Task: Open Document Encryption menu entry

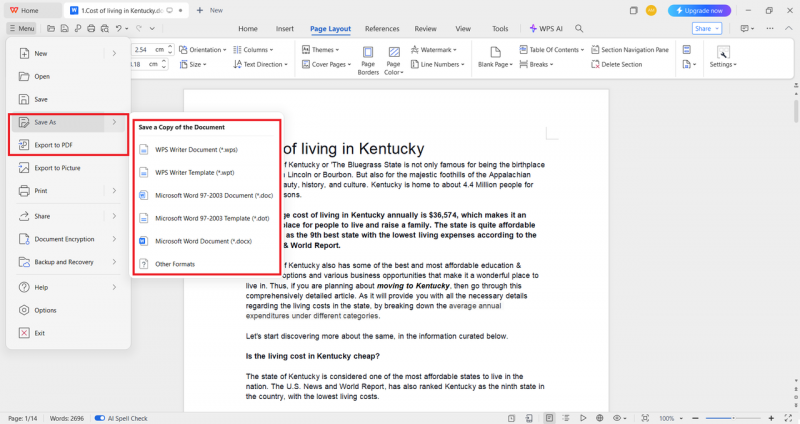Action: pos(66,239)
